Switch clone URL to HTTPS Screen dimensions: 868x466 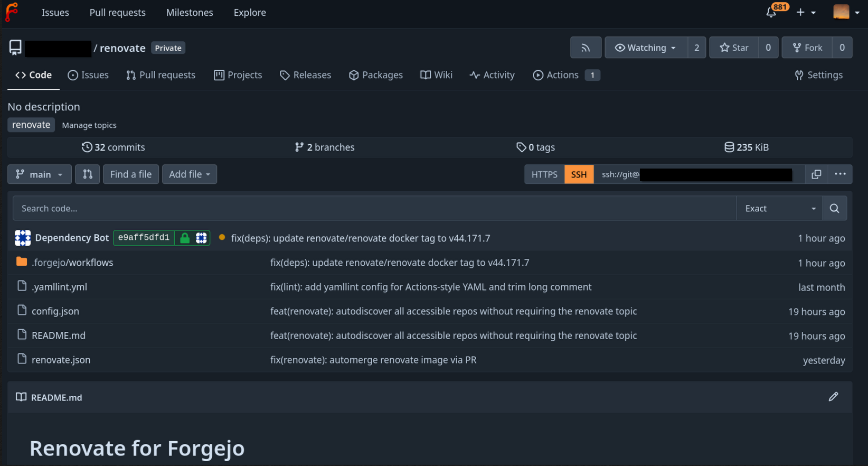pos(544,174)
